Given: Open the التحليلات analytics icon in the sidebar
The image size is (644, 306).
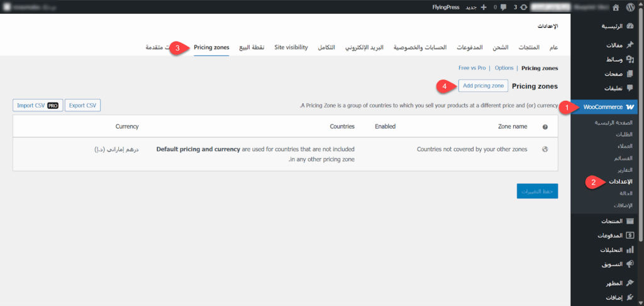Looking at the screenshot, I should point(630,249).
